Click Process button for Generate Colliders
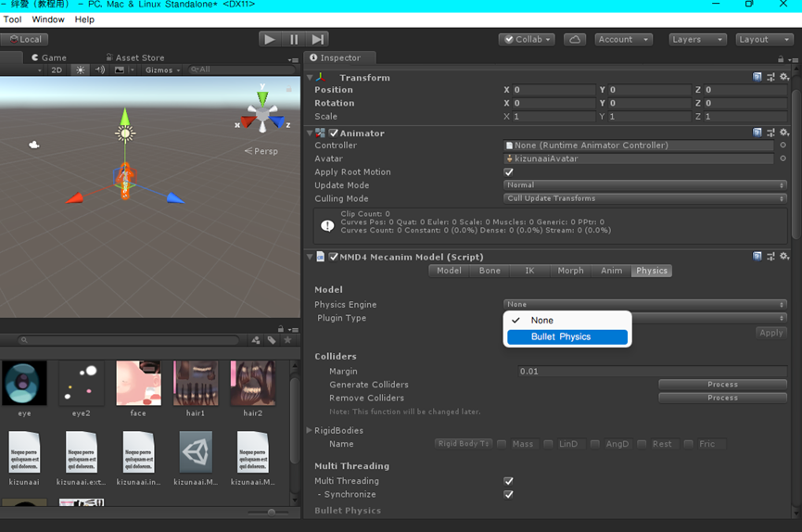 722,385
